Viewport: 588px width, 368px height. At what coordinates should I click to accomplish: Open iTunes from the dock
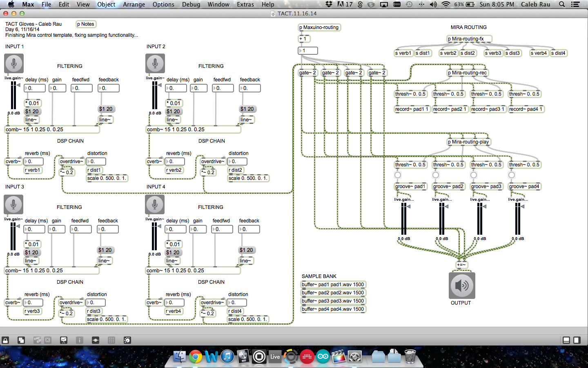pyautogui.click(x=227, y=357)
